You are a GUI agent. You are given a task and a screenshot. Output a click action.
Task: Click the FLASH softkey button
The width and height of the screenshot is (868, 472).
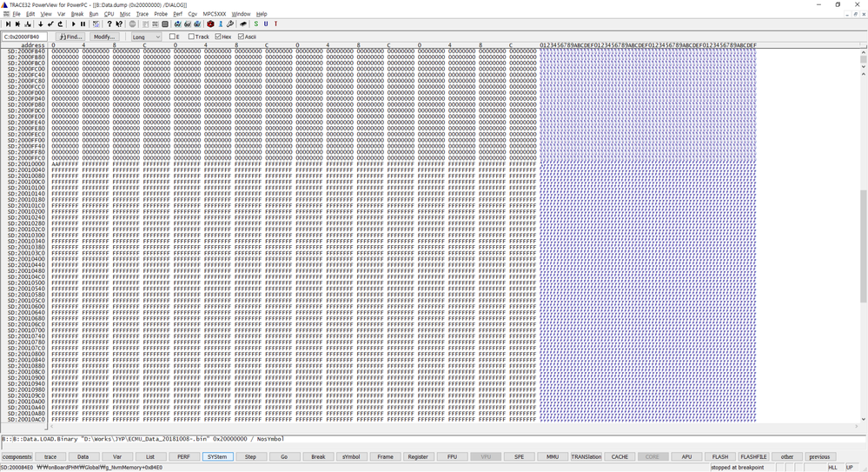pos(719,457)
